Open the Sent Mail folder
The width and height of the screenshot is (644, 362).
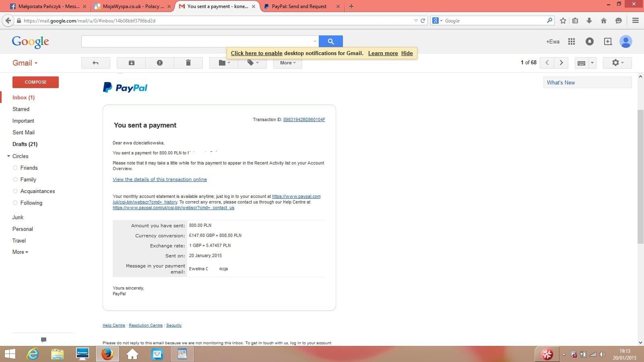pyautogui.click(x=23, y=132)
